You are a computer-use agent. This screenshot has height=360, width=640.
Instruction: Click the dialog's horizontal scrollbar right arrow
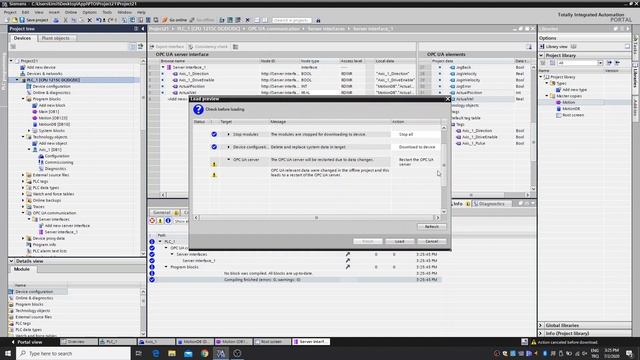[x=438, y=218]
